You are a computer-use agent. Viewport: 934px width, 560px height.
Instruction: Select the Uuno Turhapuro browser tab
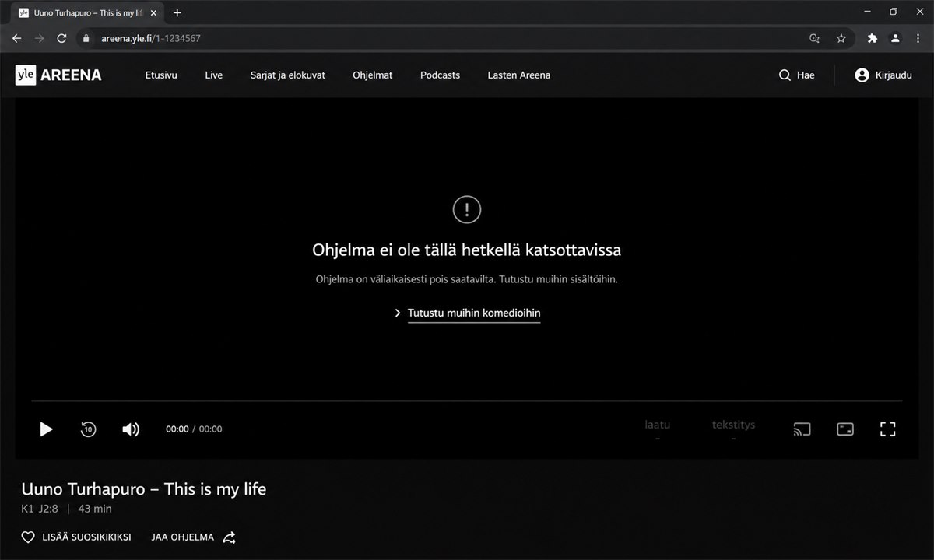tap(88, 13)
